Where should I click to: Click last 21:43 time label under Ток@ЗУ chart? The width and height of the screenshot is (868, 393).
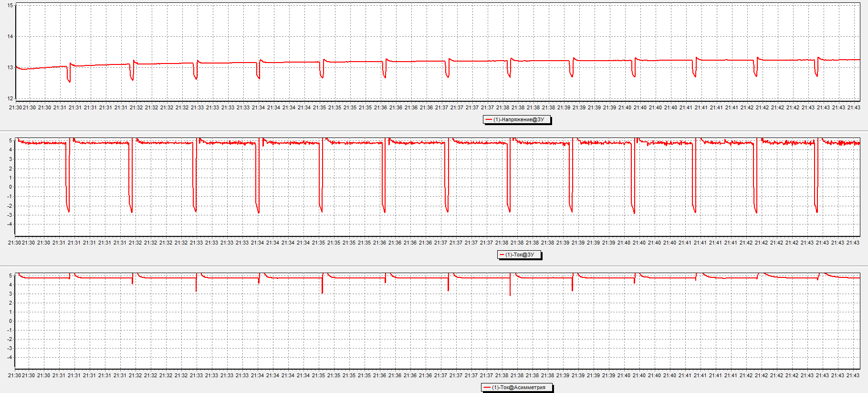[x=853, y=243]
